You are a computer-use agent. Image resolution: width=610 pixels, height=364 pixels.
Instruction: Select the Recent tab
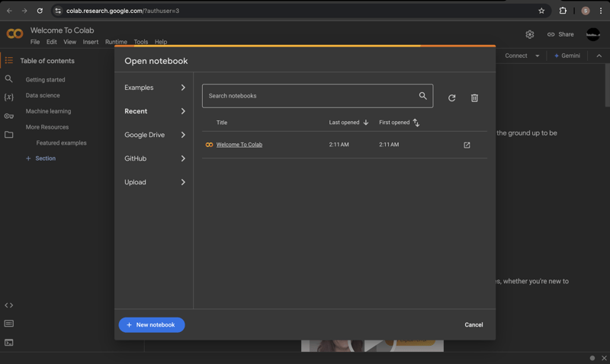pos(155,111)
